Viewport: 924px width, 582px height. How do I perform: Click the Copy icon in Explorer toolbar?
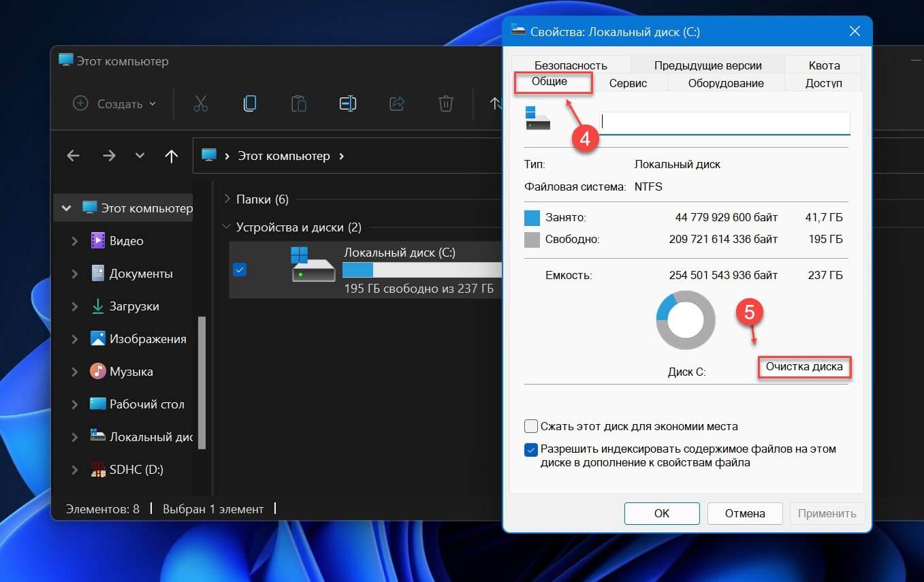click(x=249, y=103)
